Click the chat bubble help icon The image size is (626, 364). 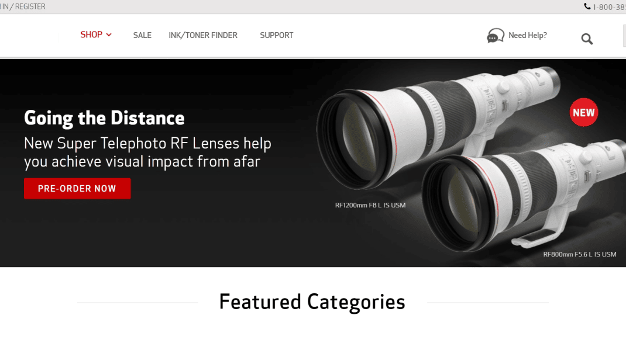496,36
